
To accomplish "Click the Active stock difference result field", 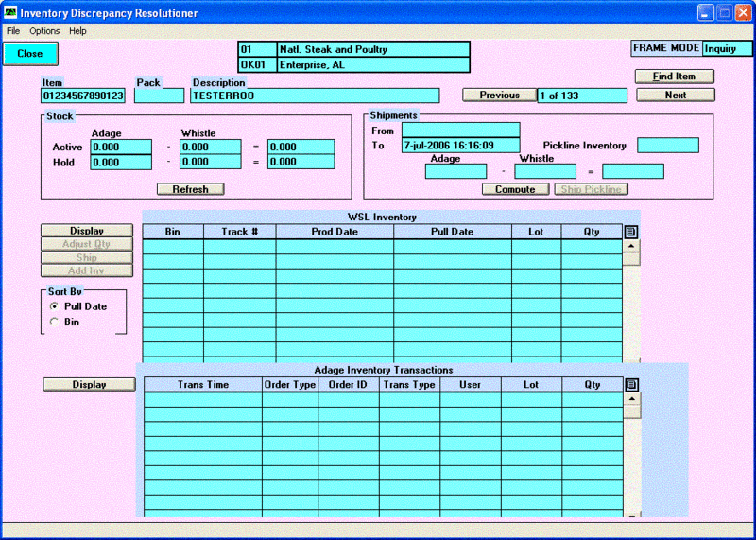I will click(x=301, y=148).
